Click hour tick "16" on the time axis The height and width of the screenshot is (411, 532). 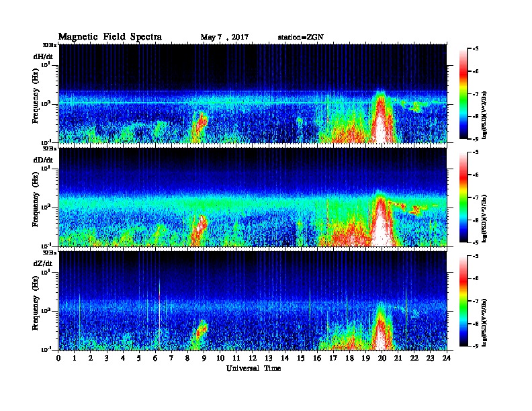[x=317, y=359]
